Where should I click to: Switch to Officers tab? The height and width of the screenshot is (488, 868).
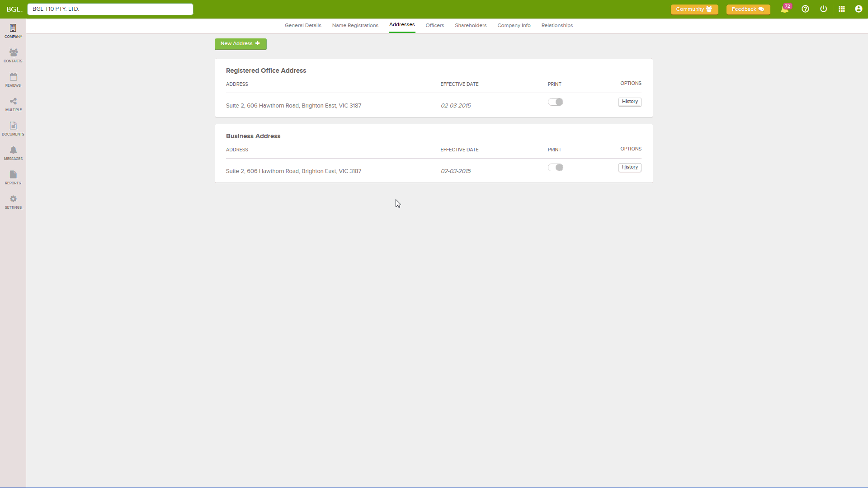434,25
